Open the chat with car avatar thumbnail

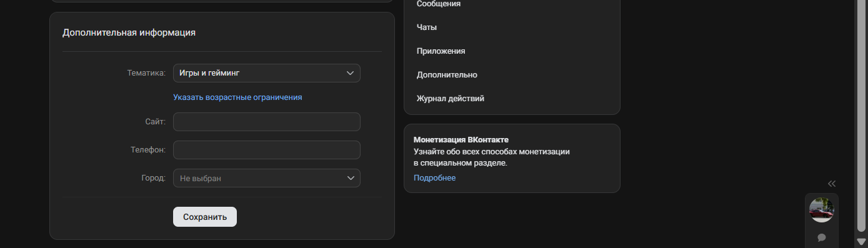tap(822, 210)
